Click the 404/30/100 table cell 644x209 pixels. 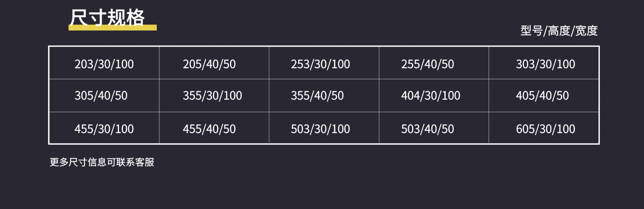(x=430, y=96)
